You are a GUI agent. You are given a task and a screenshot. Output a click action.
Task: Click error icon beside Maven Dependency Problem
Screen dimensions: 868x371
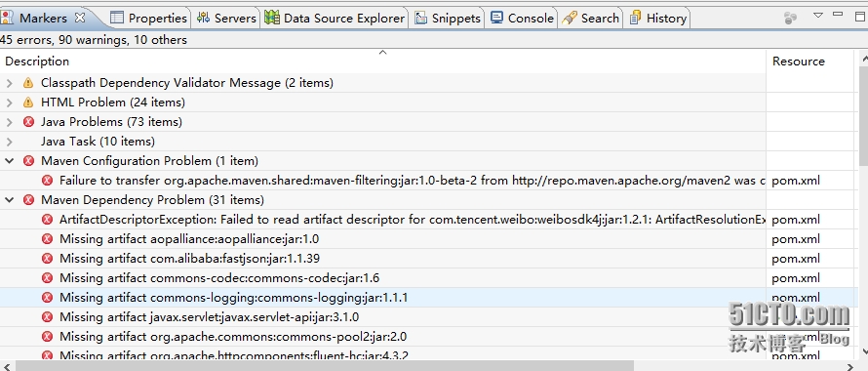(x=28, y=199)
